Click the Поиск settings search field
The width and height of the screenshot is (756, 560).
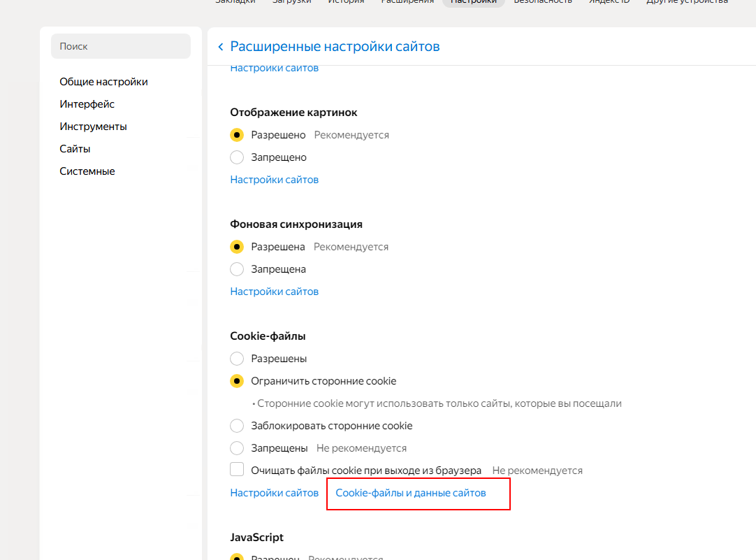121,46
